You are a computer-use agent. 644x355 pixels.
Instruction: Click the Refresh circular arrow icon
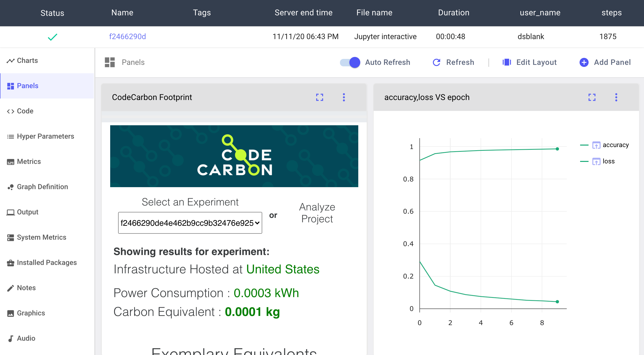tap(437, 62)
